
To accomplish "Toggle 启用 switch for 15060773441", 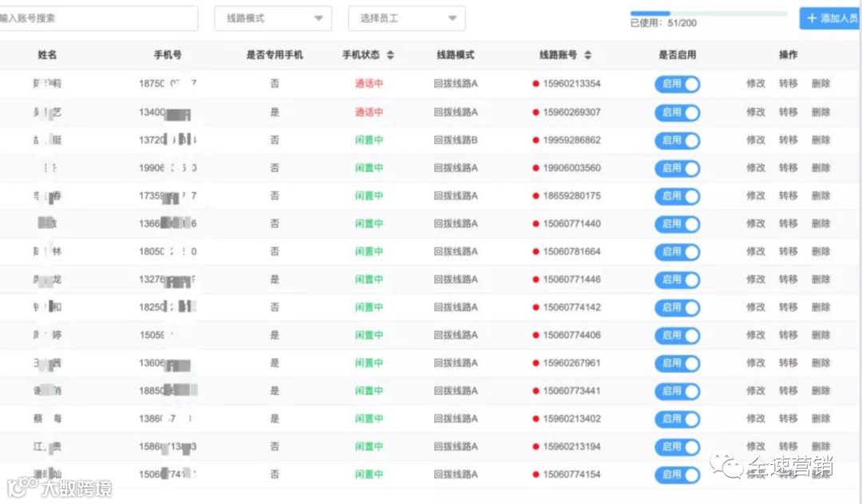I will point(678,392).
